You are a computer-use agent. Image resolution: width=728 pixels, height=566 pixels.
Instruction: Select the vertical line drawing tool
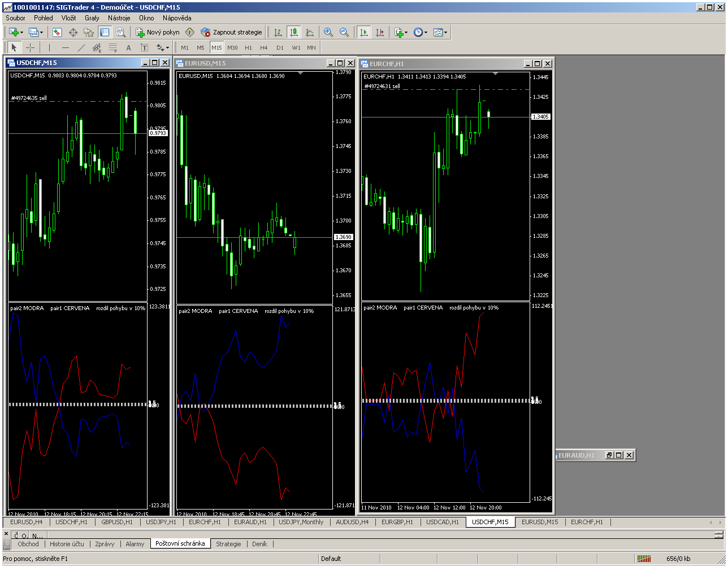coord(49,47)
